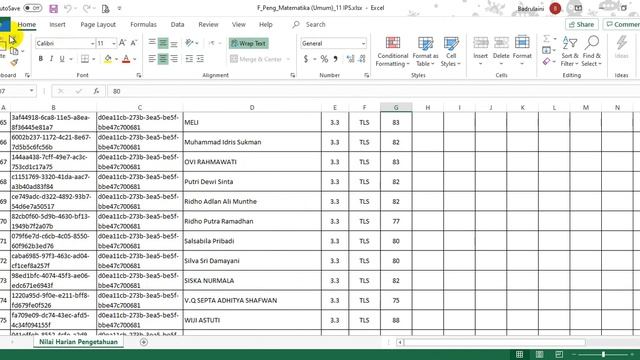Click the Borders icon
The width and height of the screenshot is (640, 360).
pyautogui.click(x=85, y=59)
